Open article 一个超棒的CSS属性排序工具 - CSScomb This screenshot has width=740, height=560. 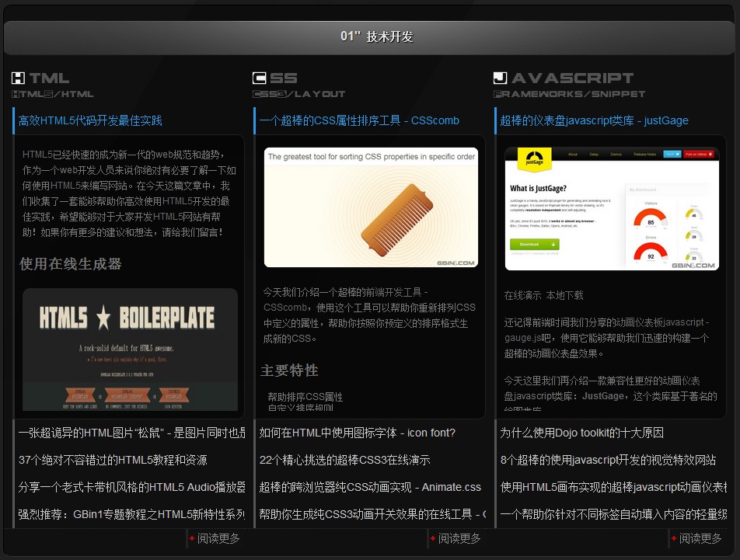[359, 120]
